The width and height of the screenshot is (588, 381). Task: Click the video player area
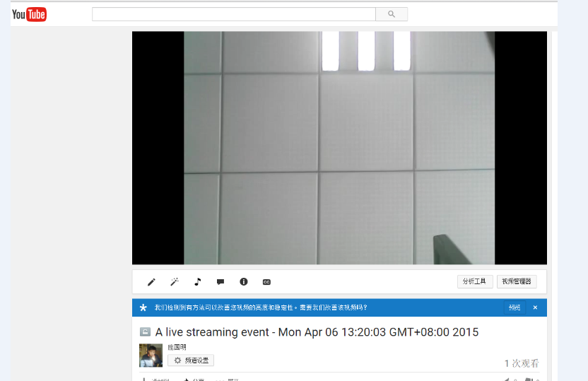[x=339, y=148]
